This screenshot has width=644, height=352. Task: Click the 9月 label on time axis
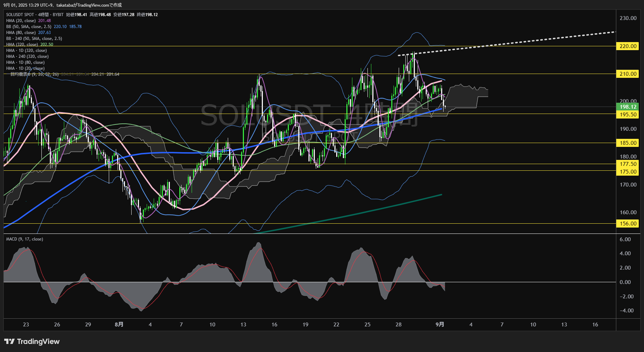[440, 324]
